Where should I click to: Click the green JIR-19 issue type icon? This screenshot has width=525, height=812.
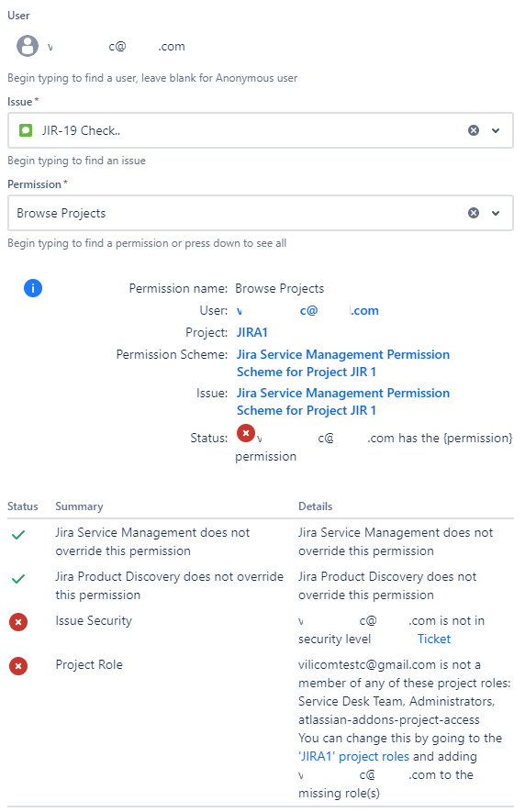click(x=26, y=130)
